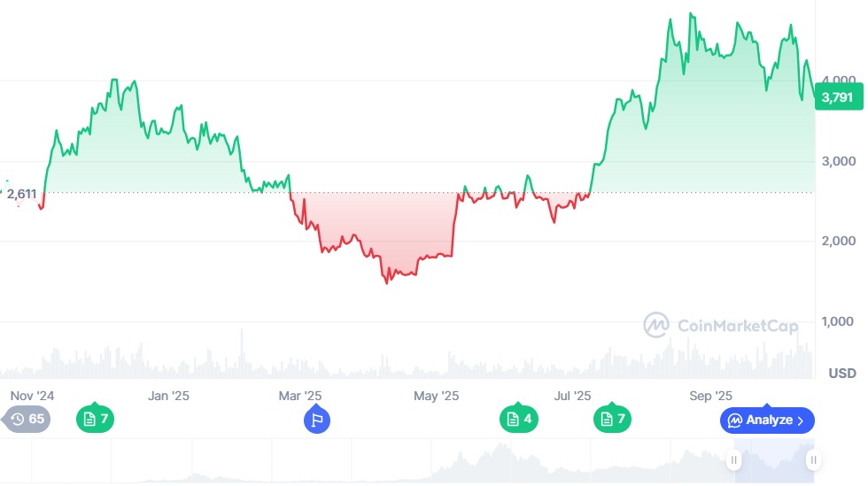Click the blue flag event marker
868x486 pixels.
317,420
